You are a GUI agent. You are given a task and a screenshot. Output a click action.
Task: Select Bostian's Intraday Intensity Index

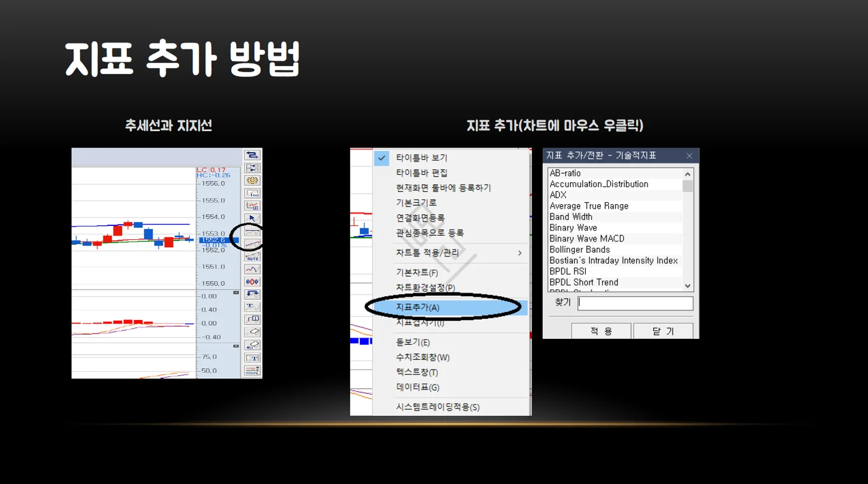(x=615, y=261)
